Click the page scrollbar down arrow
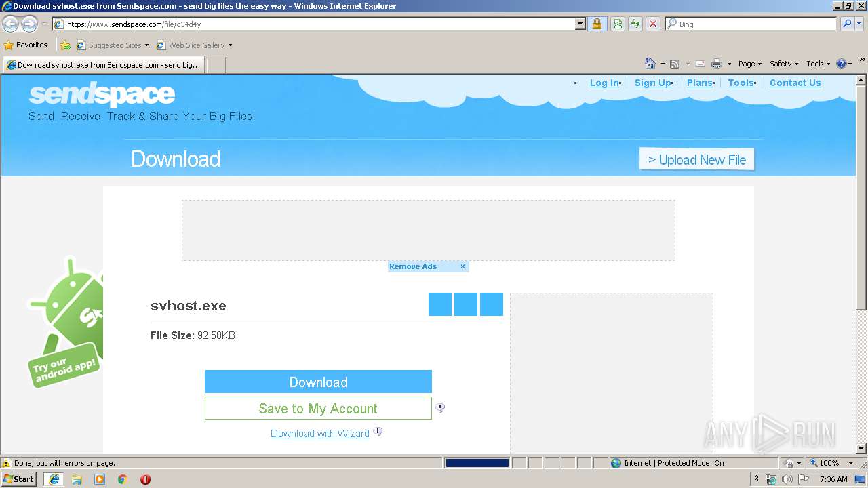868x488 pixels. click(861, 448)
